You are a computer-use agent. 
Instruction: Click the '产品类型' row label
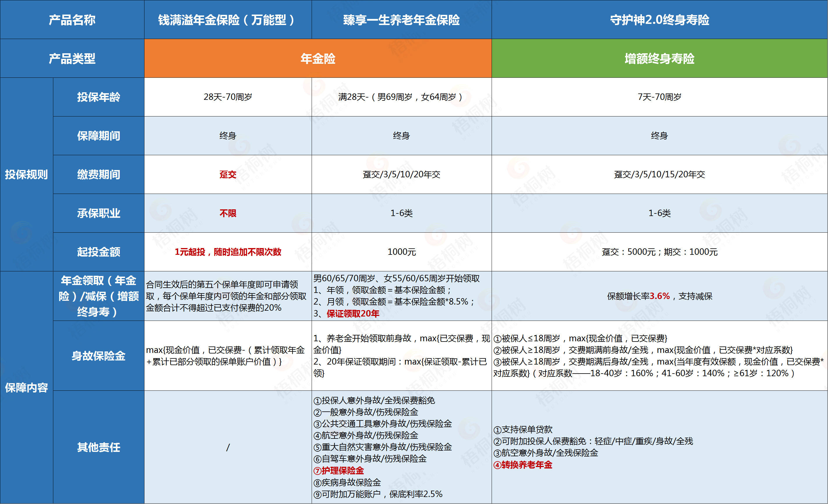click(72, 59)
